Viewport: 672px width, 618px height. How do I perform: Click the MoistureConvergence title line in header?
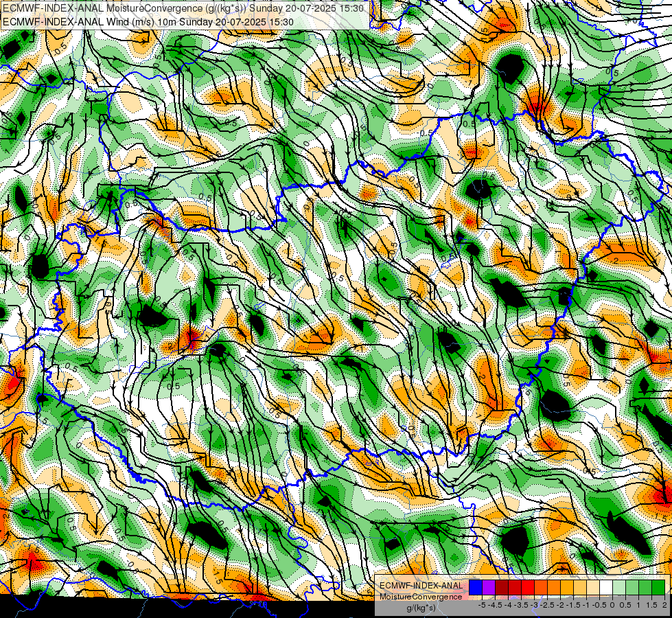[x=183, y=8]
